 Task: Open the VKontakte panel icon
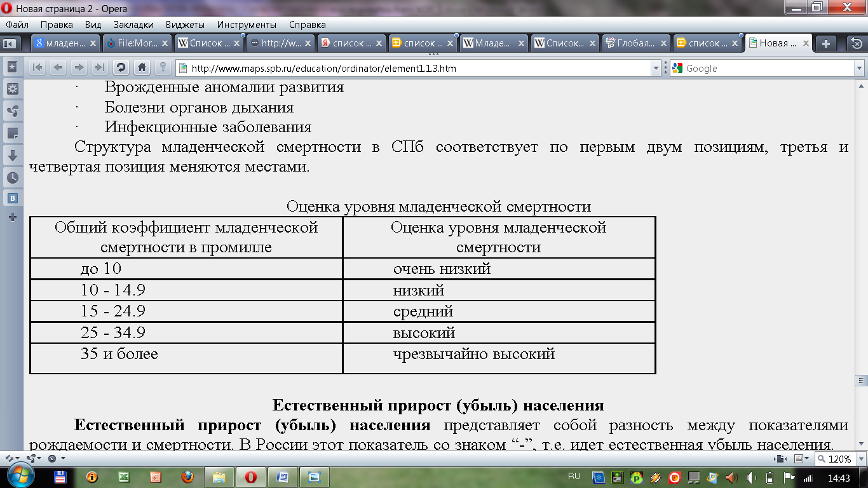12,198
